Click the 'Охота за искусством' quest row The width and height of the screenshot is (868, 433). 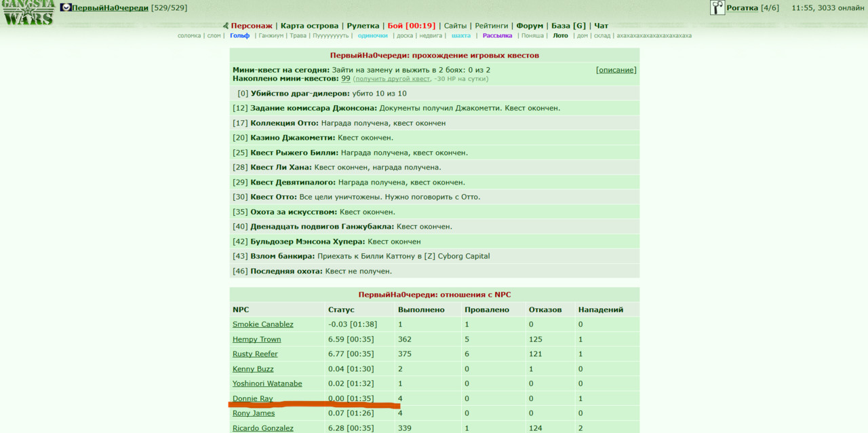[x=435, y=212]
